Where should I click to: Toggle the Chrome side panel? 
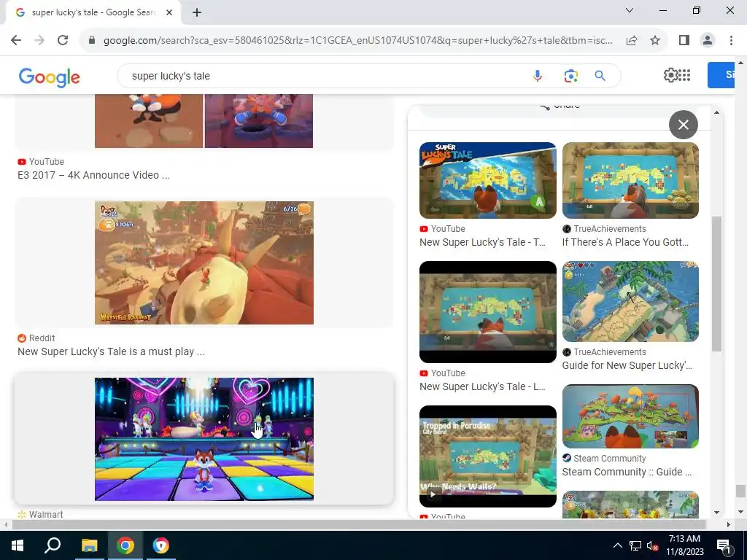684,41
